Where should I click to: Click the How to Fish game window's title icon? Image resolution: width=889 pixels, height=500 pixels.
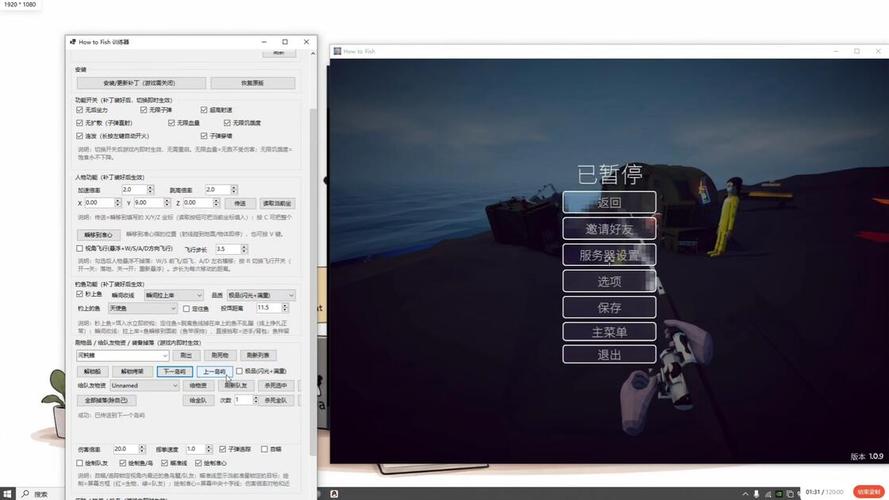pos(337,51)
